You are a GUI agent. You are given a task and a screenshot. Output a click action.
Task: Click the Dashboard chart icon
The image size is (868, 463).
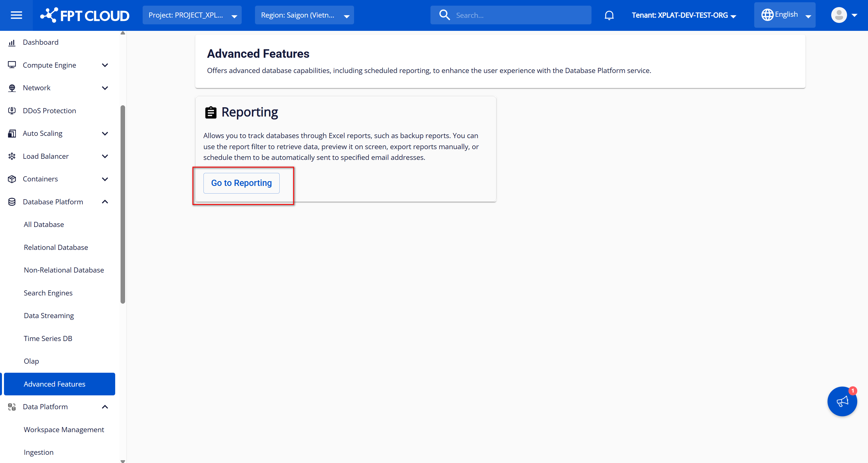[x=12, y=42]
